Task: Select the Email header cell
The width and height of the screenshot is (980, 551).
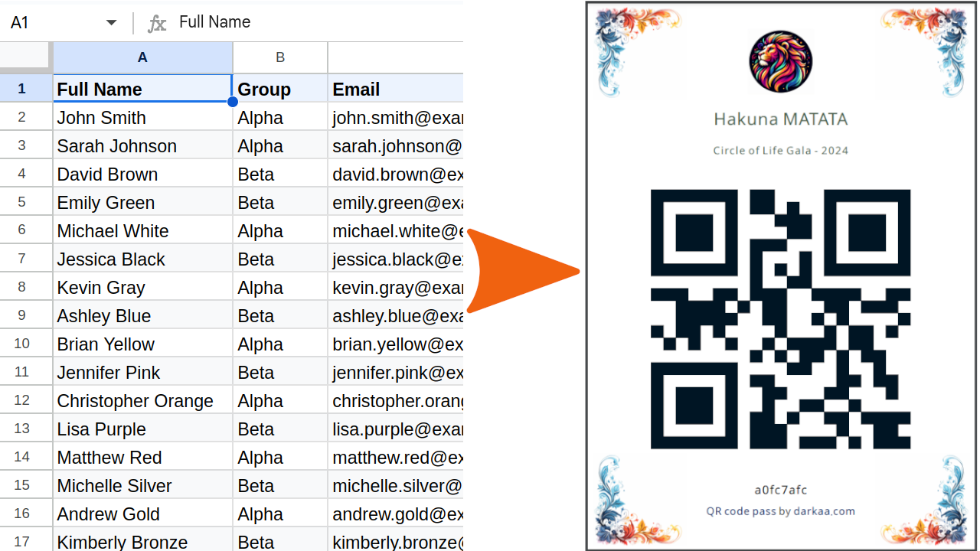Action: (x=396, y=89)
